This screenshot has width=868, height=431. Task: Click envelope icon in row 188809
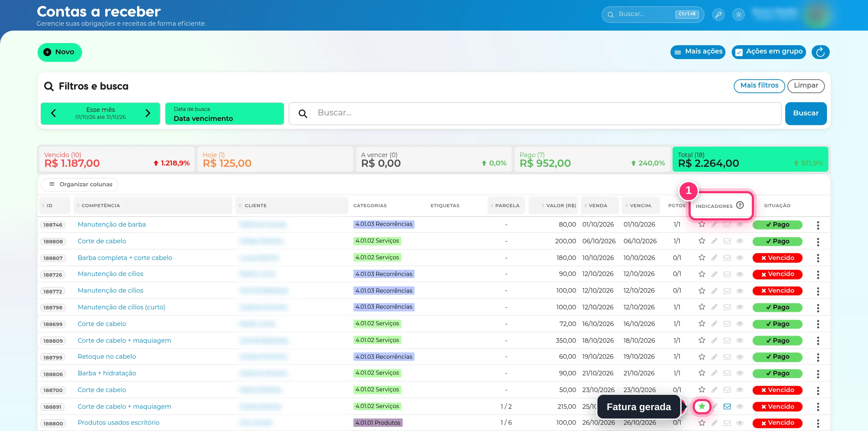click(x=727, y=341)
